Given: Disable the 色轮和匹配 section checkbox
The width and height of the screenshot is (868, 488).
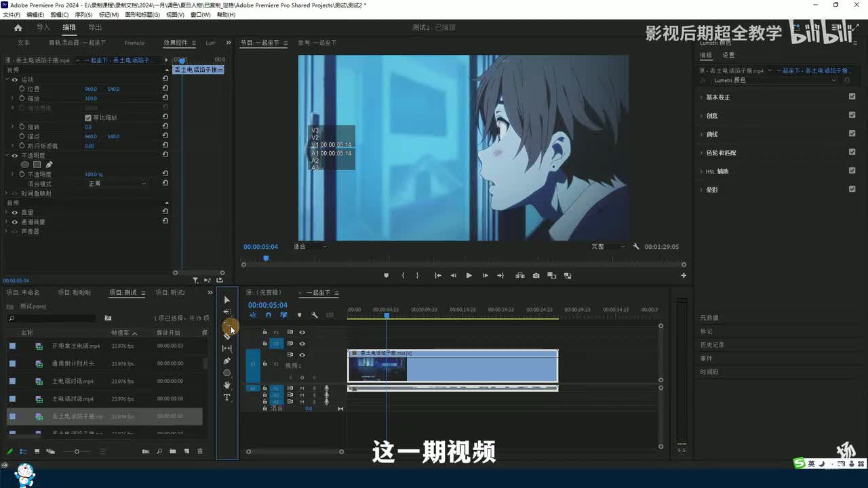Looking at the screenshot, I should pyautogui.click(x=852, y=152).
